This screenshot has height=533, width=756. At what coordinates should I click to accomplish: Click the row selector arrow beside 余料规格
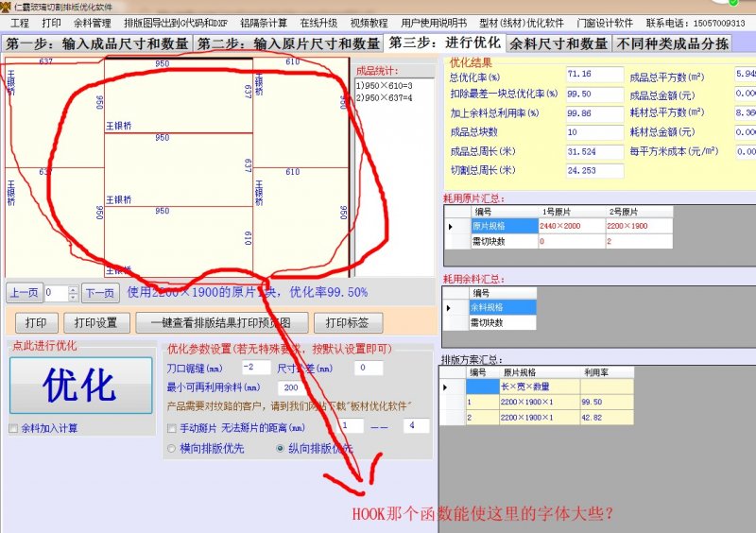[x=455, y=307]
